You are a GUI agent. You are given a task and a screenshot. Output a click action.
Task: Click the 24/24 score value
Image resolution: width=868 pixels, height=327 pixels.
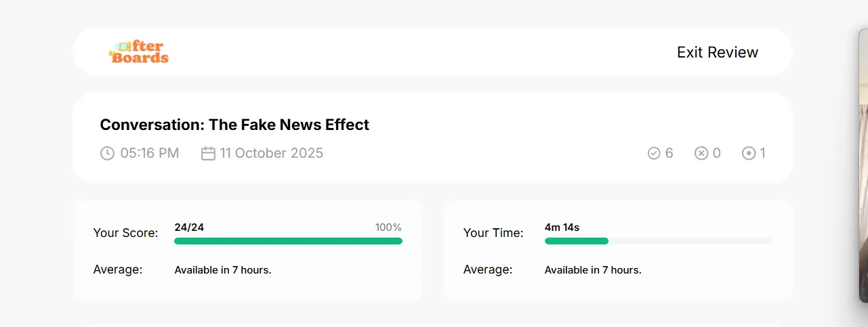(189, 227)
